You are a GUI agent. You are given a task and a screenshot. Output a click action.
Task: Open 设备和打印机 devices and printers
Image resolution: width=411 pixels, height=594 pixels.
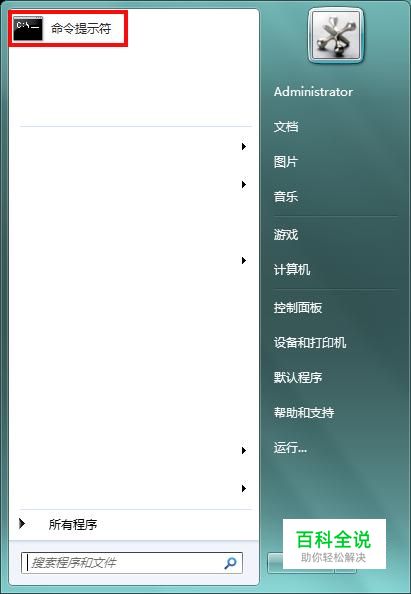point(310,342)
